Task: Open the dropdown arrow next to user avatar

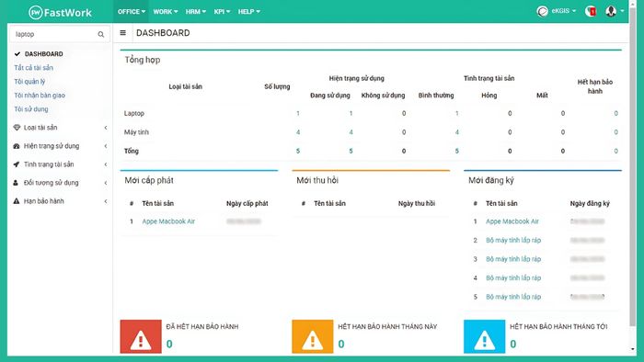Action: [x=622, y=11]
